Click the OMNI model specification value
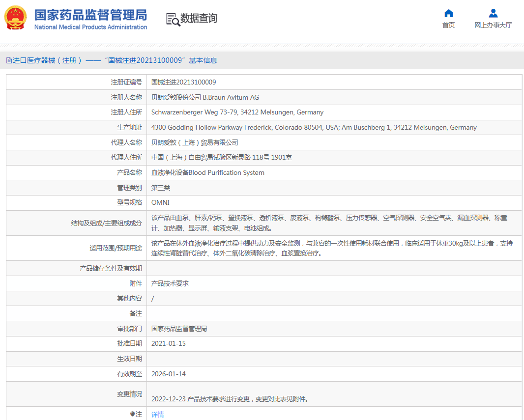This screenshot has width=524, height=420. pos(160,203)
